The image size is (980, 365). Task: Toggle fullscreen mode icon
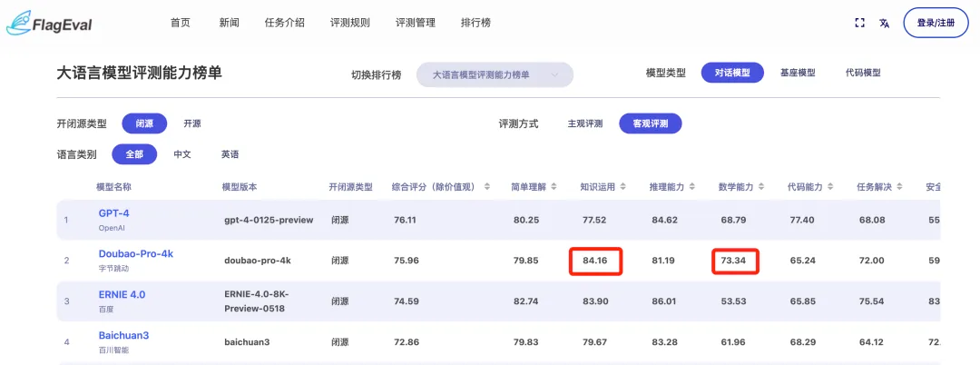tap(860, 23)
